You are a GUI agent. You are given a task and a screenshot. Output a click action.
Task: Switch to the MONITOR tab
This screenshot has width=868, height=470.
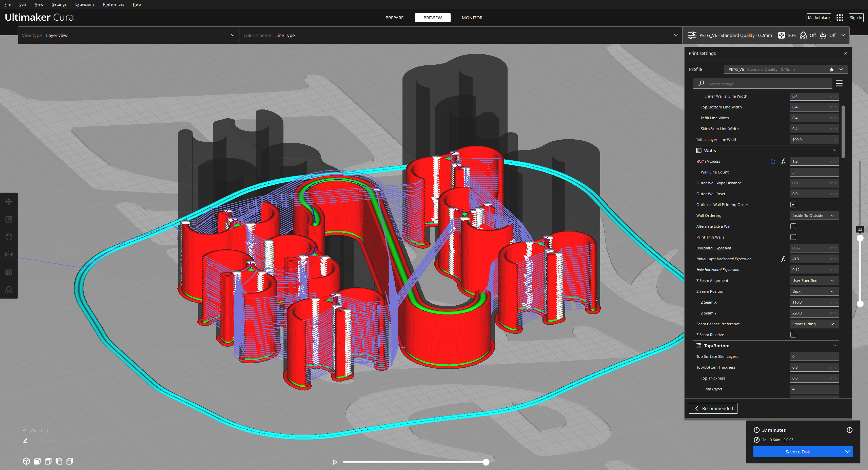pyautogui.click(x=472, y=18)
